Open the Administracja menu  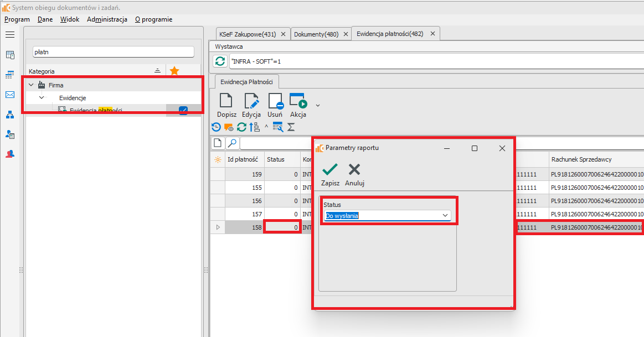(107, 19)
